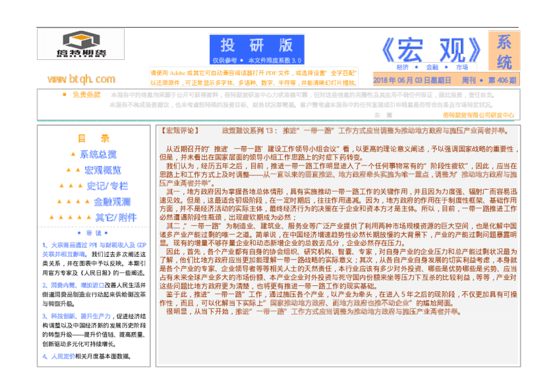The height and width of the screenshot is (392, 555).
Task: Click the paragraph starting with 因此，首先
Action: pyautogui.click(x=338, y=269)
